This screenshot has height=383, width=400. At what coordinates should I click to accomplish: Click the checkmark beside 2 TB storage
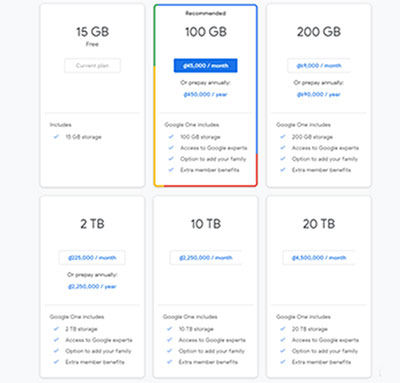[56, 329]
